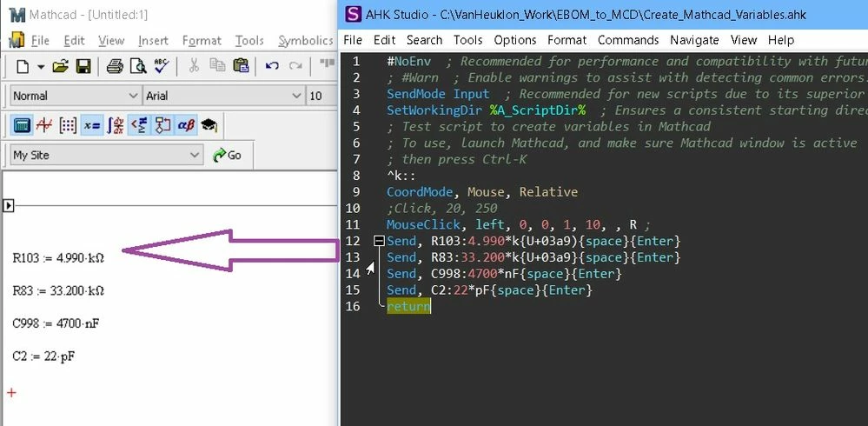Toggle the Evaluation x= toolbar icon

click(x=91, y=125)
